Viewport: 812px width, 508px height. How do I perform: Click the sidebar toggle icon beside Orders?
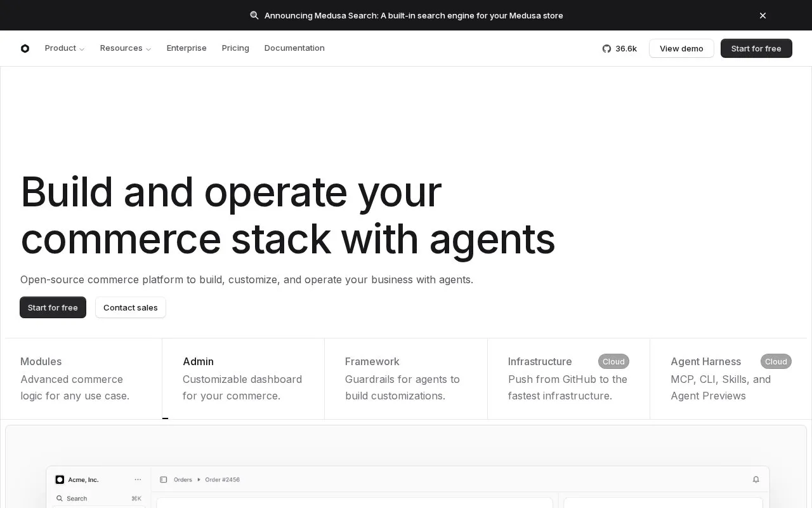click(x=164, y=479)
